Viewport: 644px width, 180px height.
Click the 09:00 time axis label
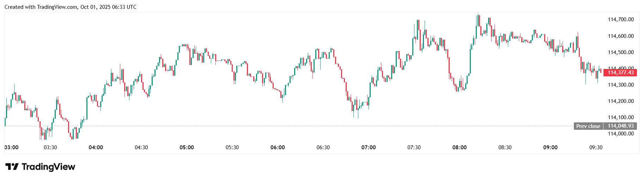[550, 147]
